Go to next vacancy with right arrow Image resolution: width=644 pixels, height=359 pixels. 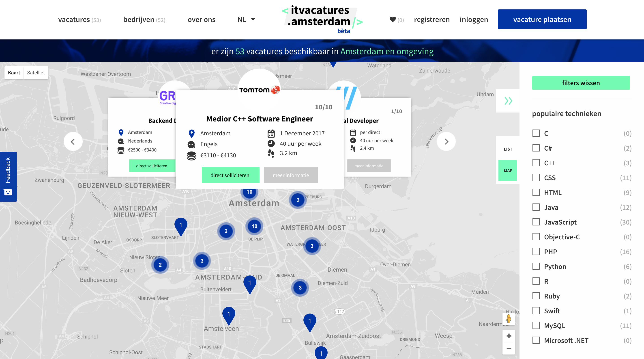point(446,141)
